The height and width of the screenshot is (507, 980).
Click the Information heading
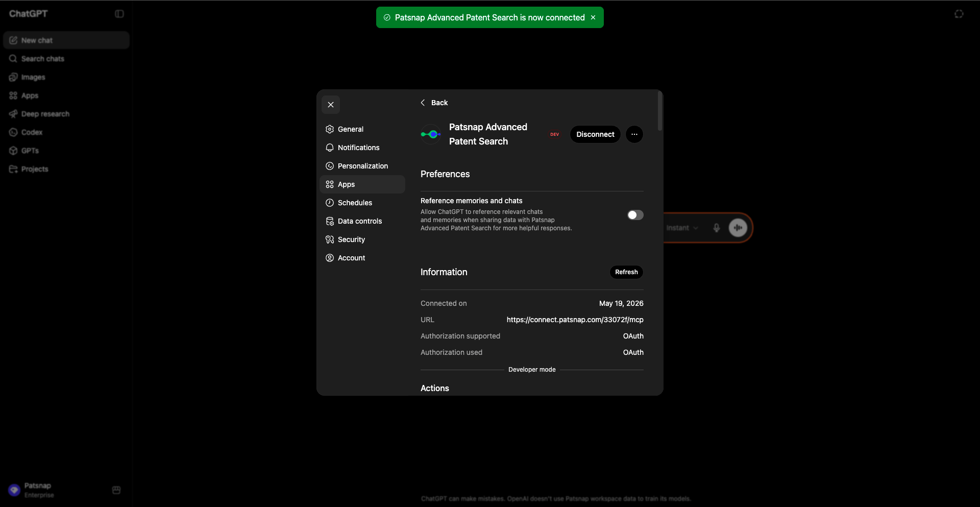(x=444, y=272)
